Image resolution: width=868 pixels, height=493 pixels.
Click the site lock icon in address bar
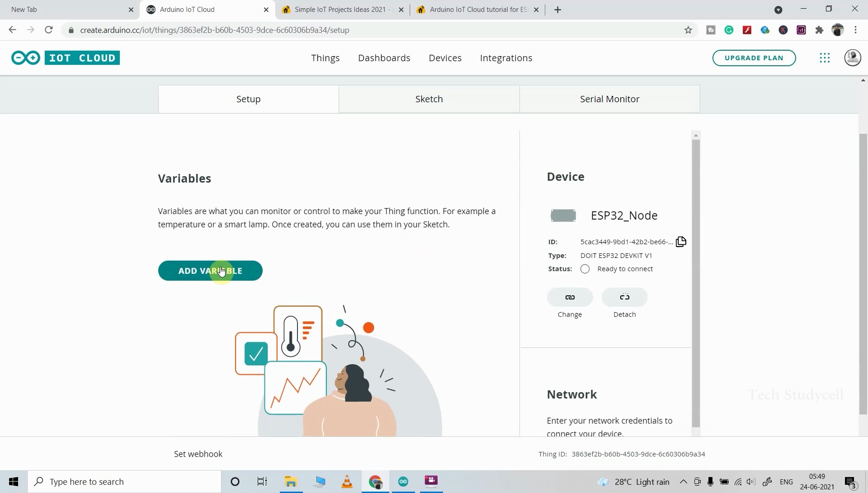71,30
